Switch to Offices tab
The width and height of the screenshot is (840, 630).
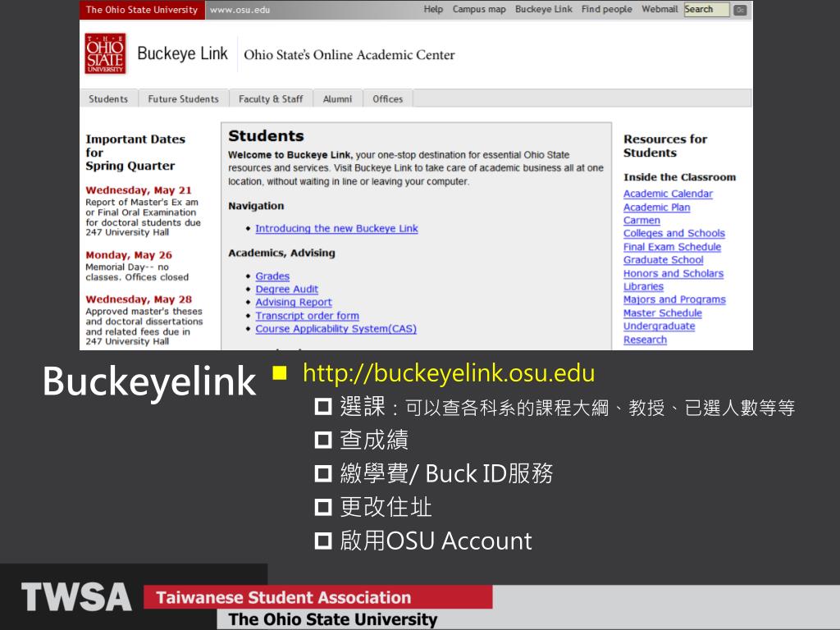point(388,99)
